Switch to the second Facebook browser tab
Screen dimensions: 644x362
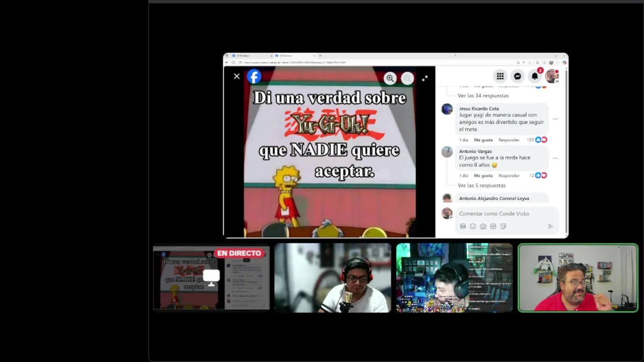pos(294,55)
